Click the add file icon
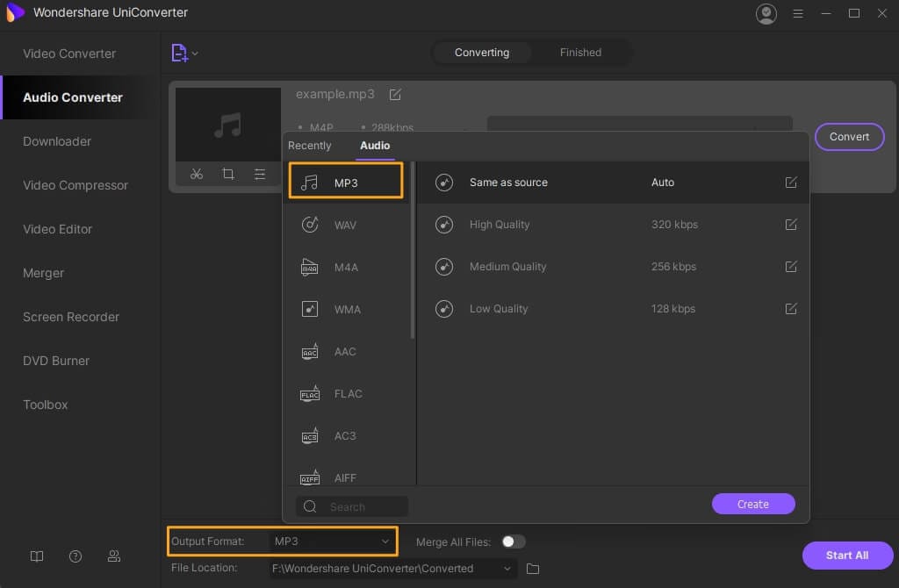This screenshot has width=899, height=588. tap(179, 54)
